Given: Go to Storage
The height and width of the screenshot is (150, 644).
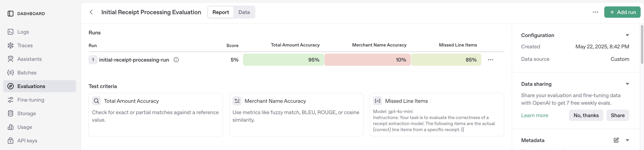Looking at the screenshot, I should tap(26, 113).
